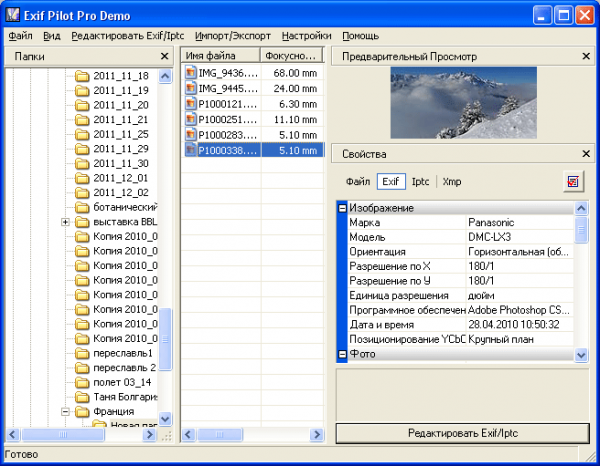Collapse the Изображение property group

pyautogui.click(x=342, y=208)
